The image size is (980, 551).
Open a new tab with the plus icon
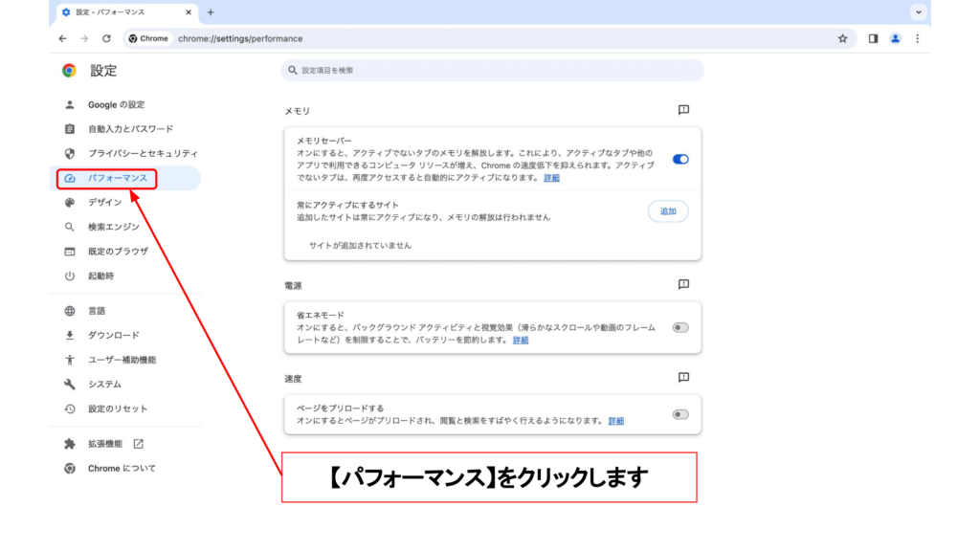click(x=211, y=12)
